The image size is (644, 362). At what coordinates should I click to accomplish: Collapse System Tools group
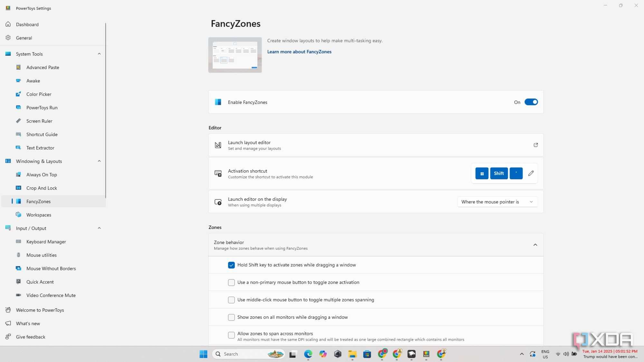point(99,54)
